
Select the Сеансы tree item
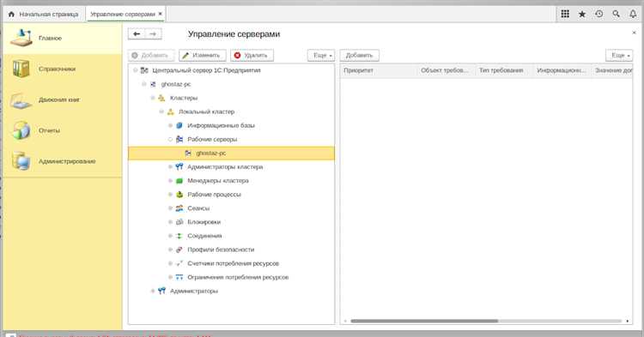[198, 208]
